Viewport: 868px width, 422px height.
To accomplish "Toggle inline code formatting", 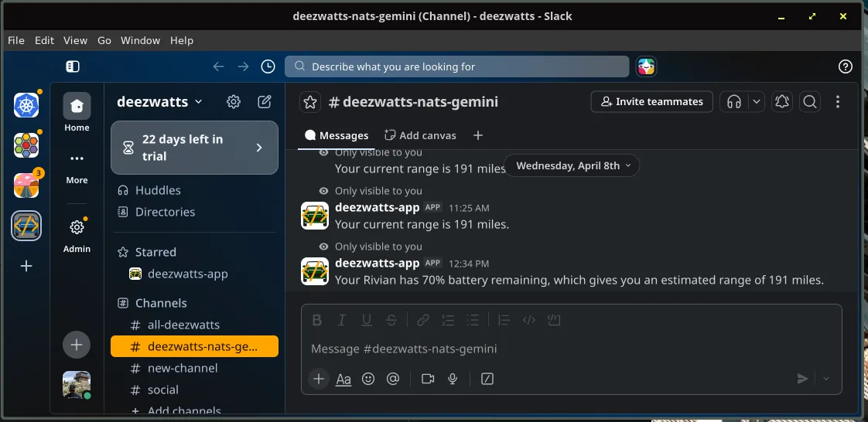I will pos(529,320).
